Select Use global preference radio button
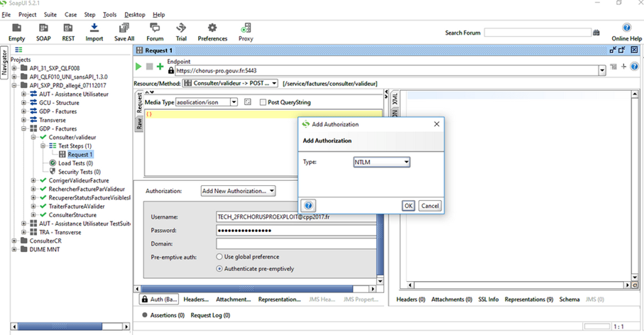644x335 pixels. coord(219,257)
